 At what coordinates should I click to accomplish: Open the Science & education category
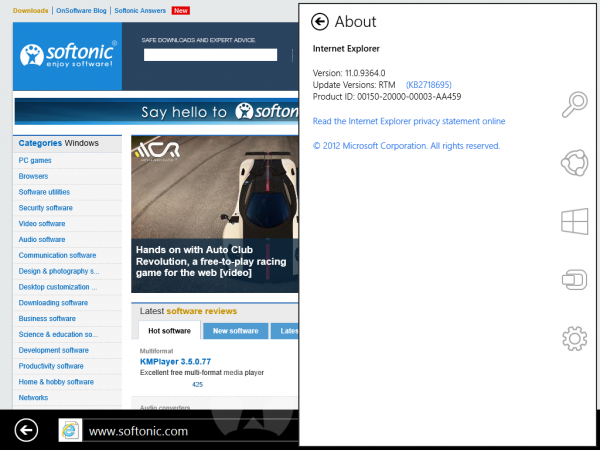58,334
